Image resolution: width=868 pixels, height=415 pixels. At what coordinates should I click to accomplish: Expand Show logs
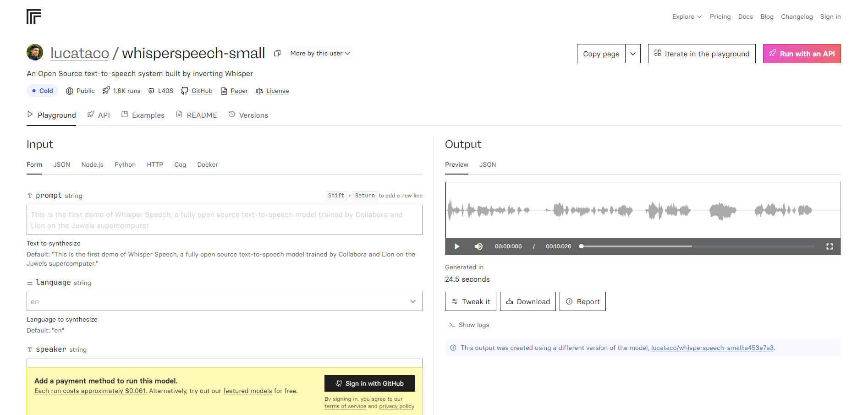[x=469, y=325]
